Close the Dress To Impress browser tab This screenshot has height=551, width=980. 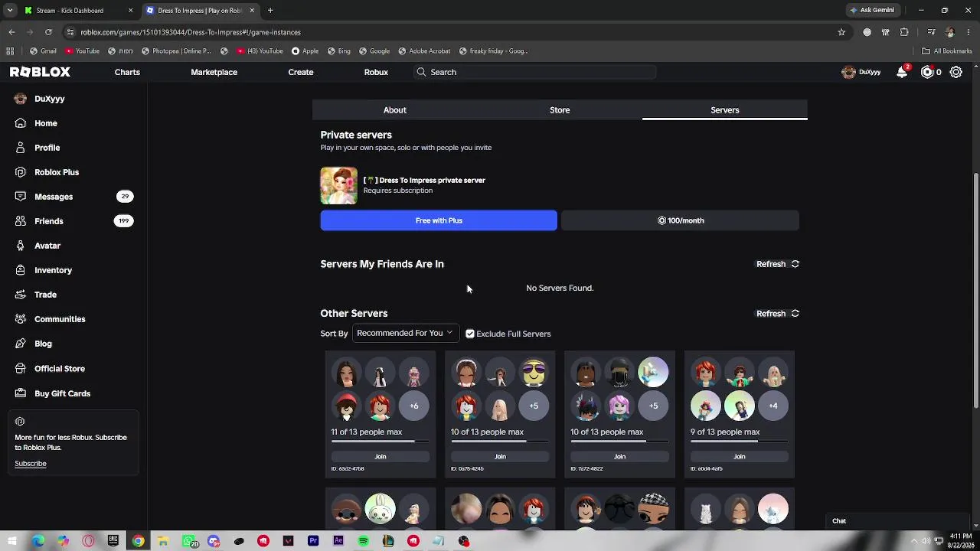click(252, 11)
